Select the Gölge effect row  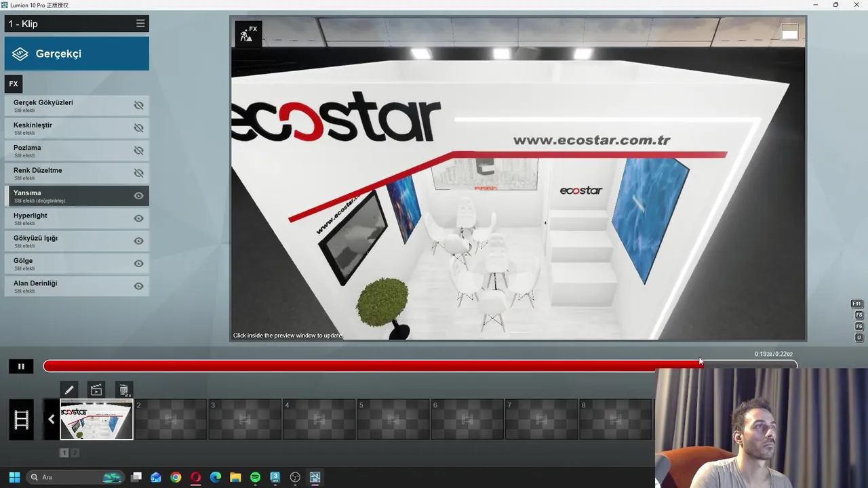(77, 264)
